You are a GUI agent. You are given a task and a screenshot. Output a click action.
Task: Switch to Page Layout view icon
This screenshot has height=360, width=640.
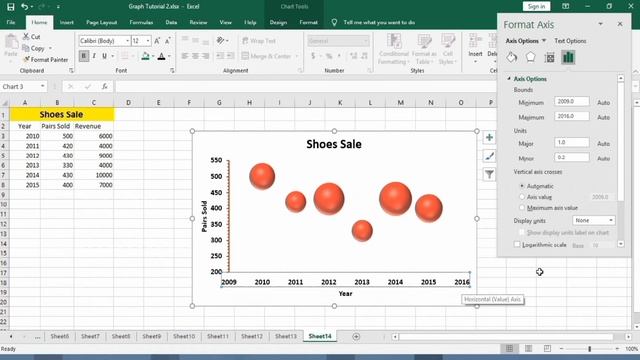click(529, 349)
